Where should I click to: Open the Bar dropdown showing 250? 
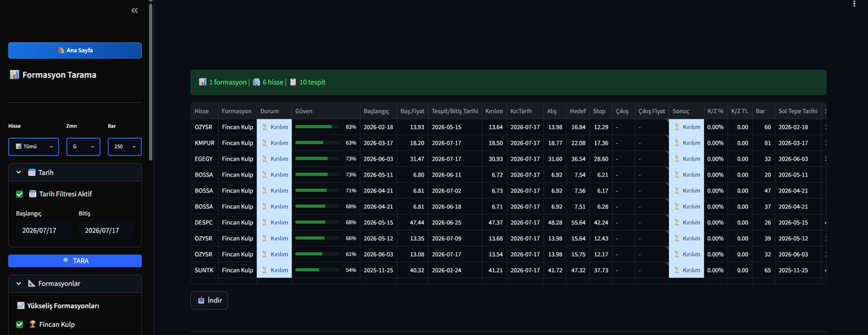(x=124, y=146)
